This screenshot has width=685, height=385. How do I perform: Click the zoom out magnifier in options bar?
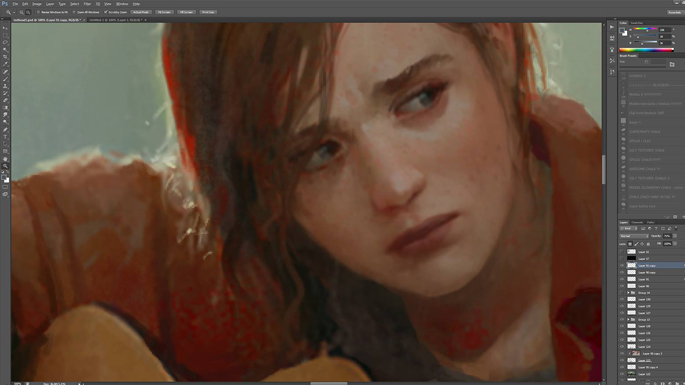[x=28, y=12]
